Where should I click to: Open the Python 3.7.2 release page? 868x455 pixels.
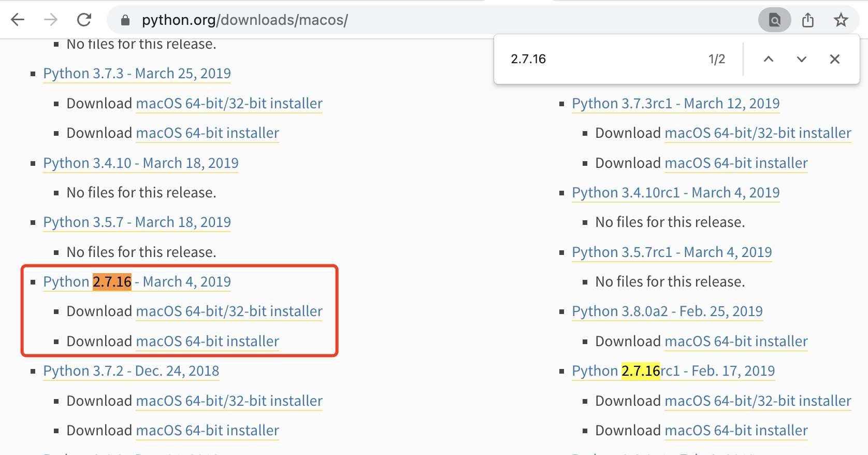(131, 371)
